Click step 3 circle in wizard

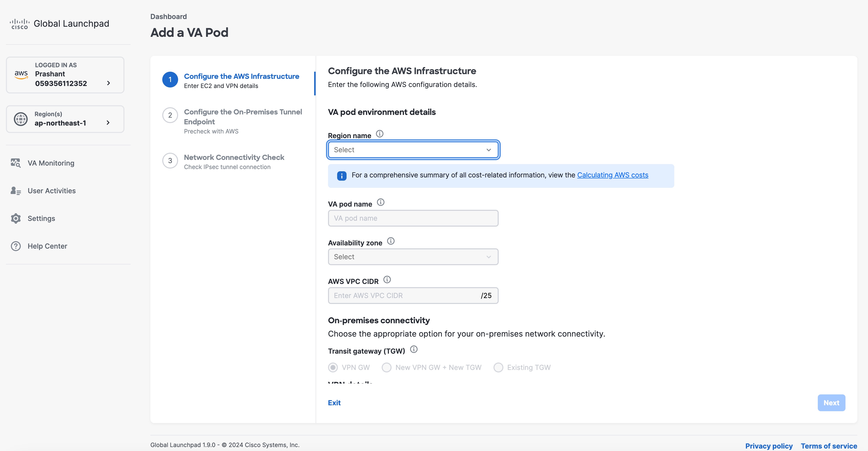[170, 161]
